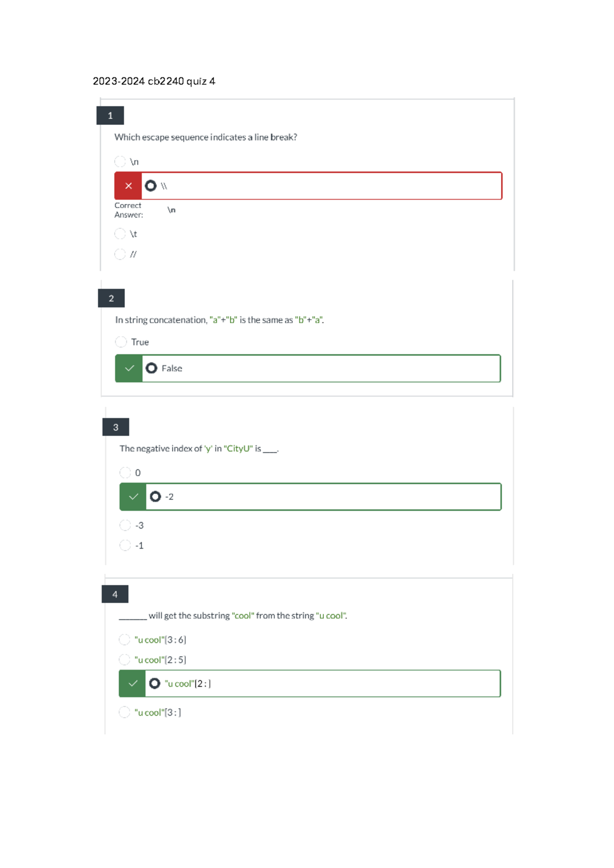614x868 pixels.
Task: Pick the -1 answer option
Action: [x=125, y=546]
